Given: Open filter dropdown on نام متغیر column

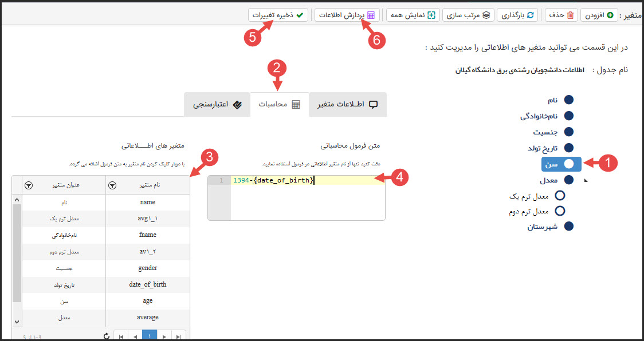Looking at the screenshot, I should (x=112, y=185).
